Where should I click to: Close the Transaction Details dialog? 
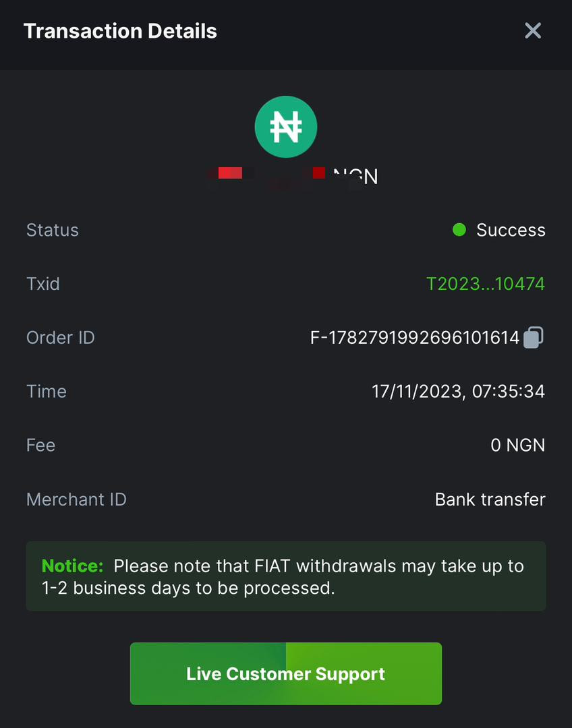coord(532,31)
